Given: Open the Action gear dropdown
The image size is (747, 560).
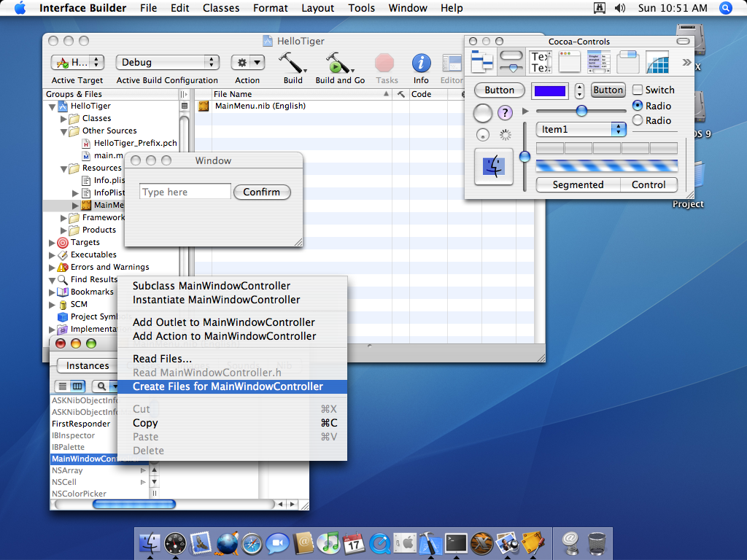Looking at the screenshot, I should click(247, 63).
